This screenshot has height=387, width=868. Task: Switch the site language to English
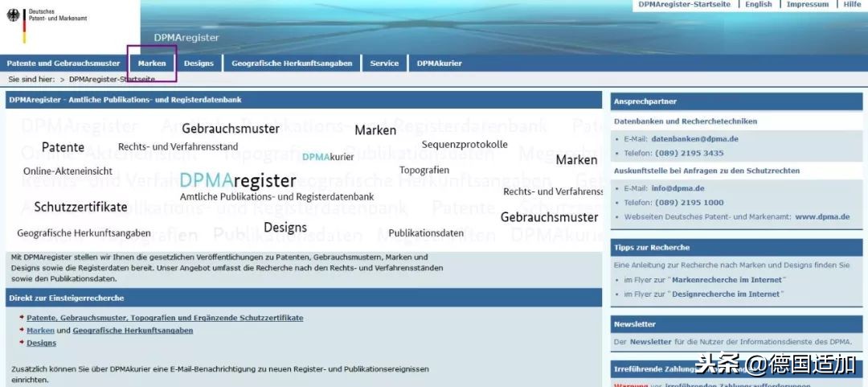pos(759,5)
